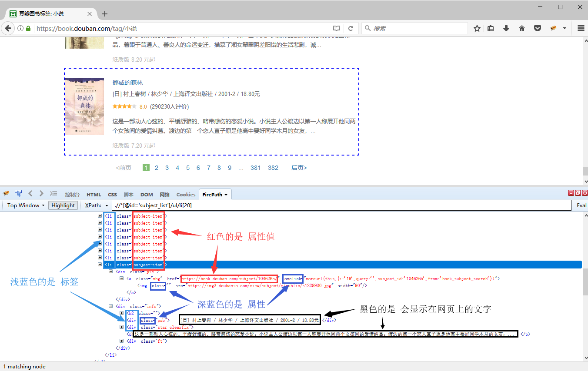Click the Firebug bug icon in browser toolbar
This screenshot has height=371, width=588.
click(x=553, y=28)
